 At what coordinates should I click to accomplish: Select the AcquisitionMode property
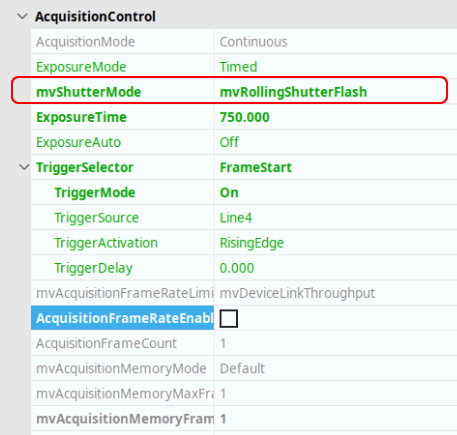point(86,42)
